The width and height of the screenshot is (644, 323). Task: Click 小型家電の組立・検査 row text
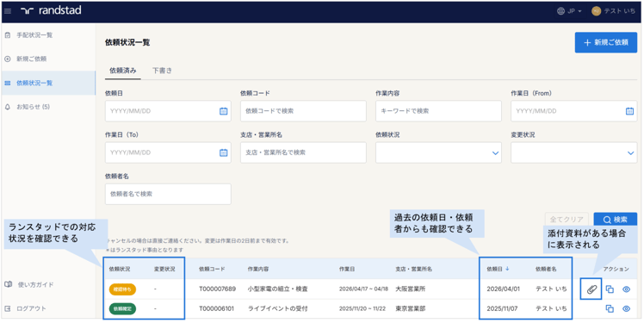tap(277, 289)
